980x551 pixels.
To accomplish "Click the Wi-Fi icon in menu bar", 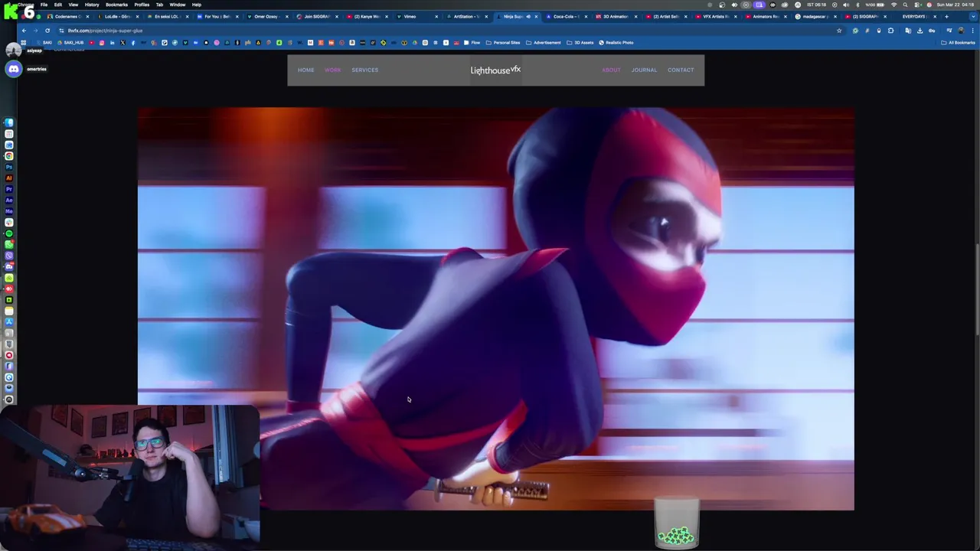I will [893, 5].
